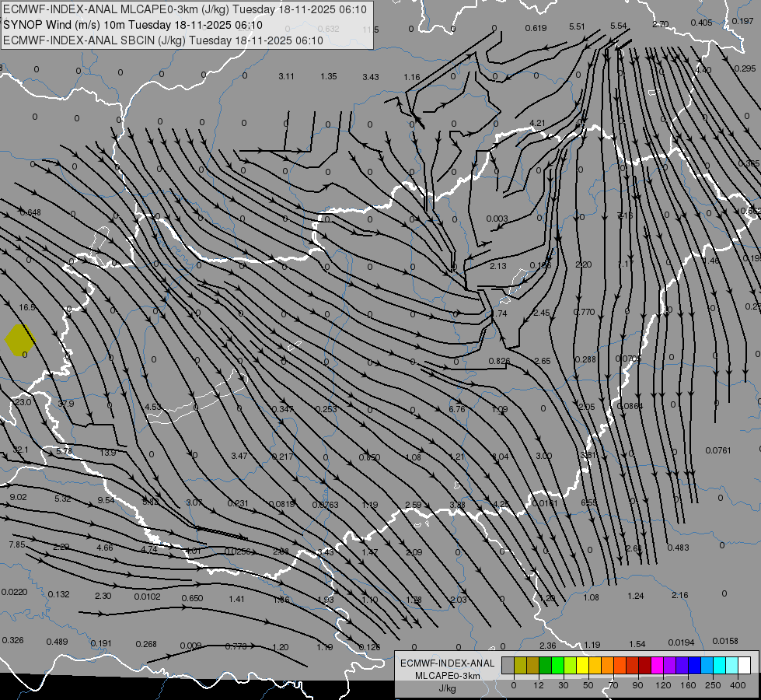Click the map value 32.1
Image resolution: width=761 pixels, height=700 pixels.
(20, 450)
